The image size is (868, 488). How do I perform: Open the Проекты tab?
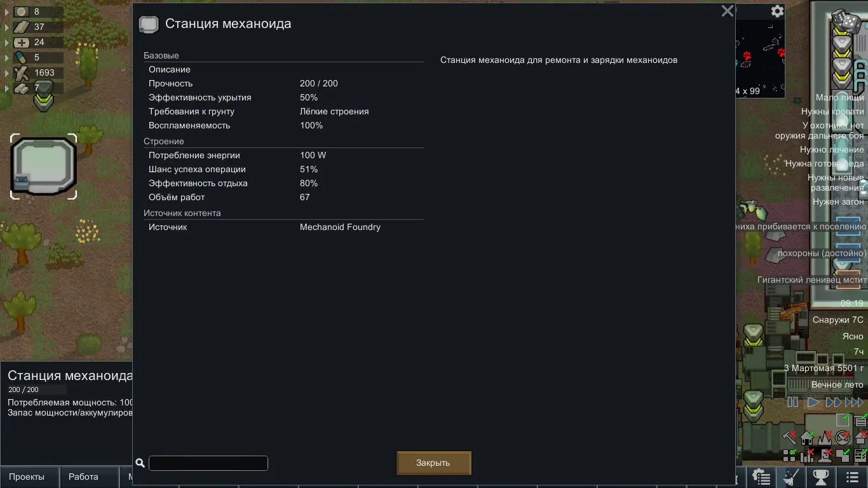(x=27, y=477)
